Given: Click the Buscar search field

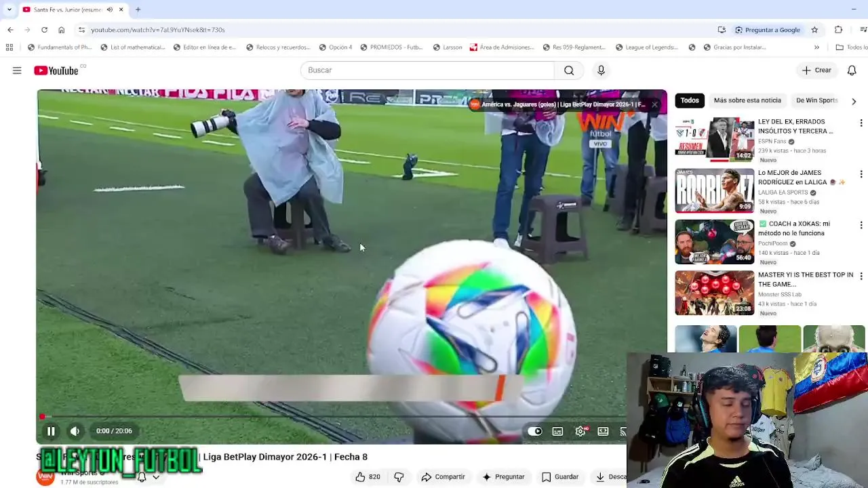Looking at the screenshot, I should click(x=427, y=70).
